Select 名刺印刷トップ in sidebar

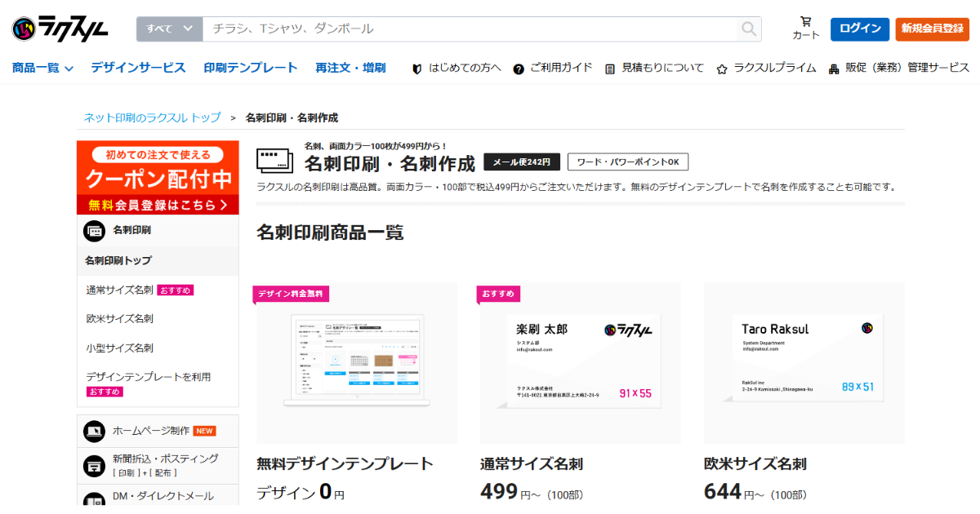118,260
